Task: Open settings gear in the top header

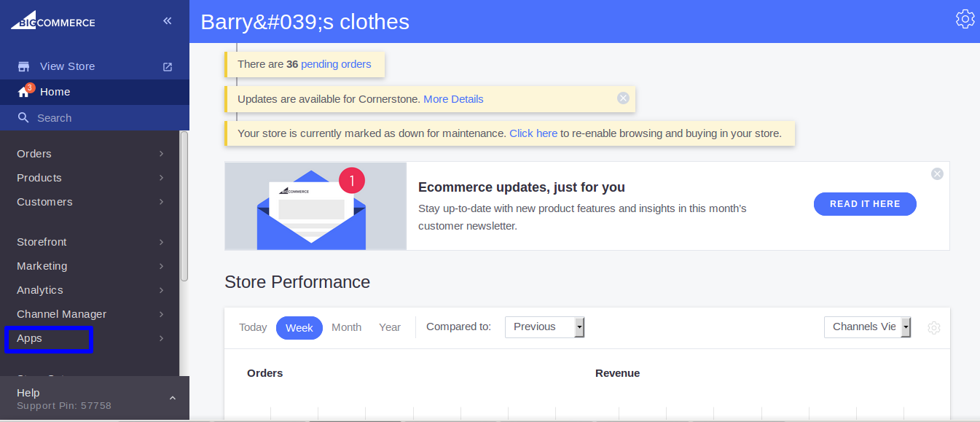Action: click(x=965, y=20)
